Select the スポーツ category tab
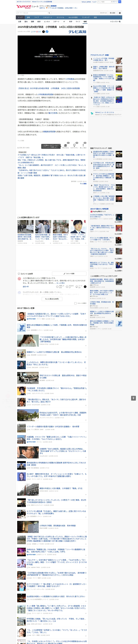Image resolution: width=138 pixels, height=644 pixels. coord(56,21)
